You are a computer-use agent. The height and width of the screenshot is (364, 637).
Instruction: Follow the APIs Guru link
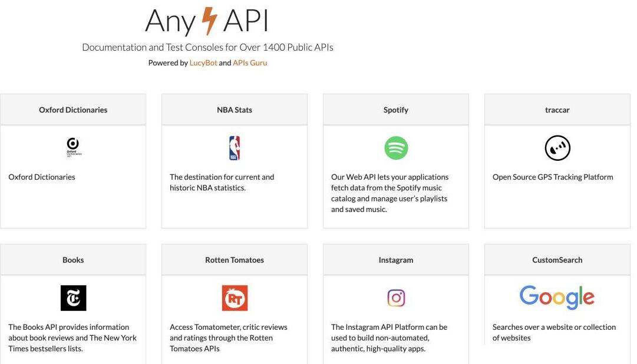(250, 62)
